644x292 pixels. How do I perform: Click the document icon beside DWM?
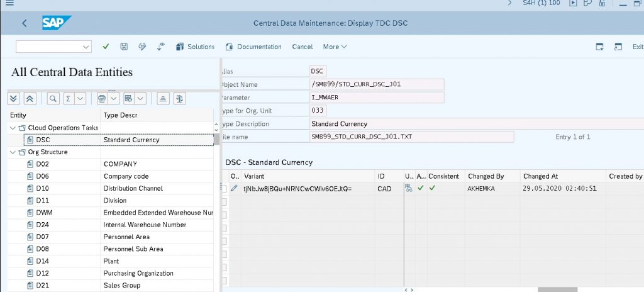coord(30,213)
